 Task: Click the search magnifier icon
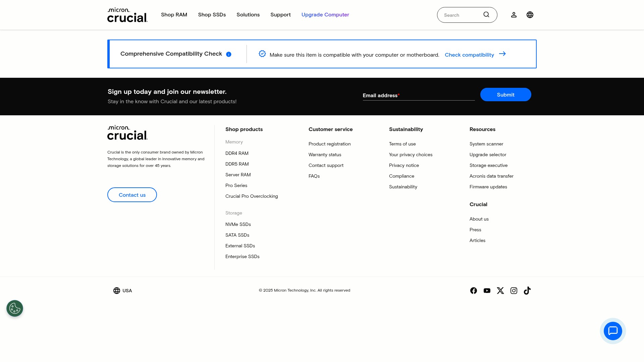coord(486,15)
